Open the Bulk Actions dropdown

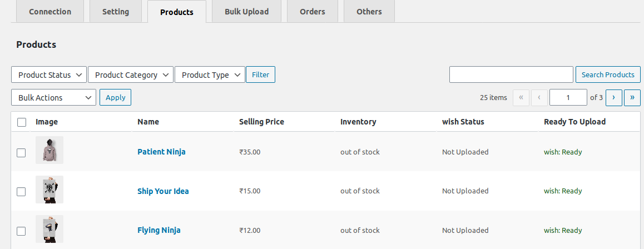[x=53, y=98]
